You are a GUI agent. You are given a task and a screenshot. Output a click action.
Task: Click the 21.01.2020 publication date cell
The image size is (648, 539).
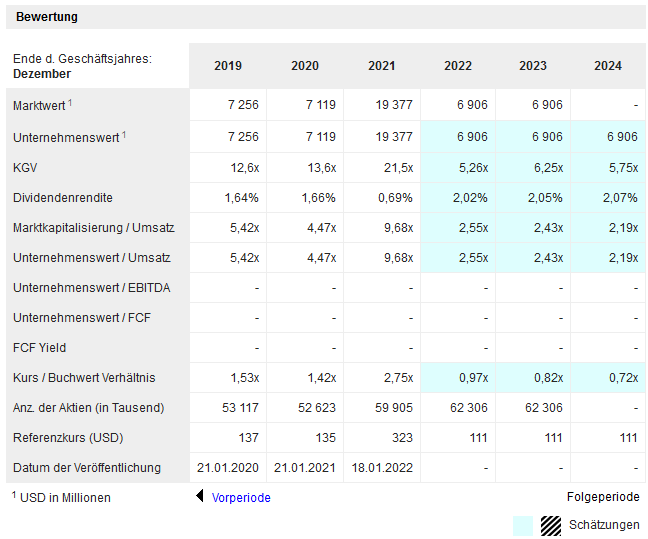click(x=227, y=467)
